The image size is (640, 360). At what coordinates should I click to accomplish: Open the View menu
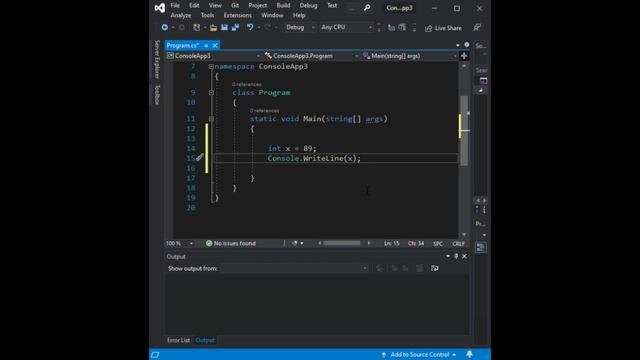(x=215, y=5)
